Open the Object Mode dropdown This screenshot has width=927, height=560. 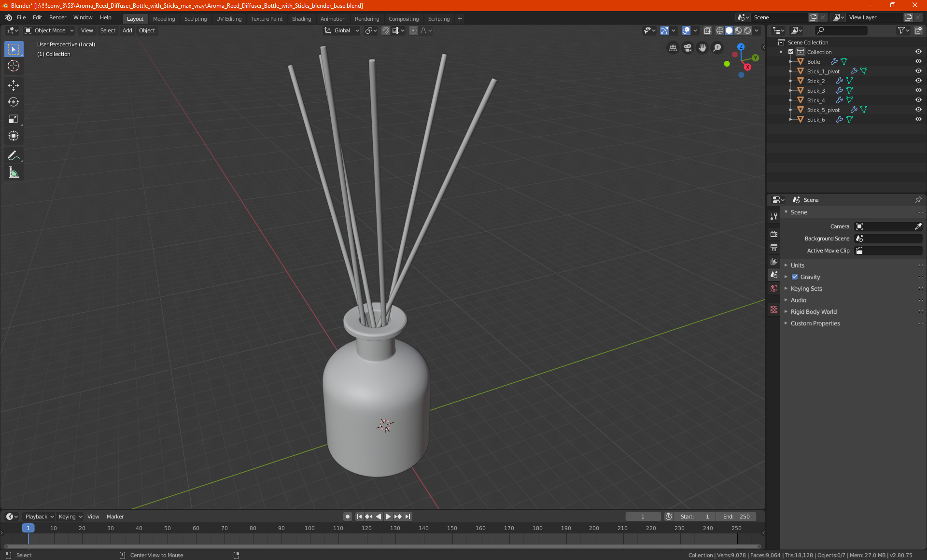pyautogui.click(x=49, y=30)
